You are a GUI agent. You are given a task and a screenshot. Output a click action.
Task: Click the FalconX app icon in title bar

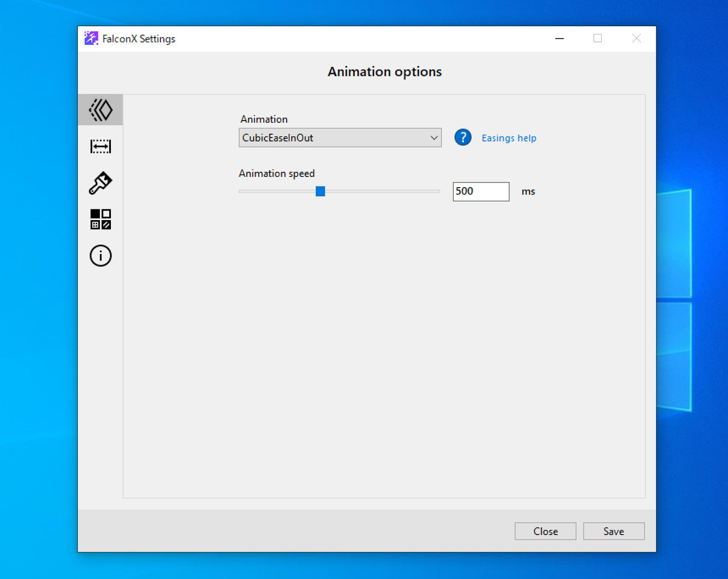[91, 38]
